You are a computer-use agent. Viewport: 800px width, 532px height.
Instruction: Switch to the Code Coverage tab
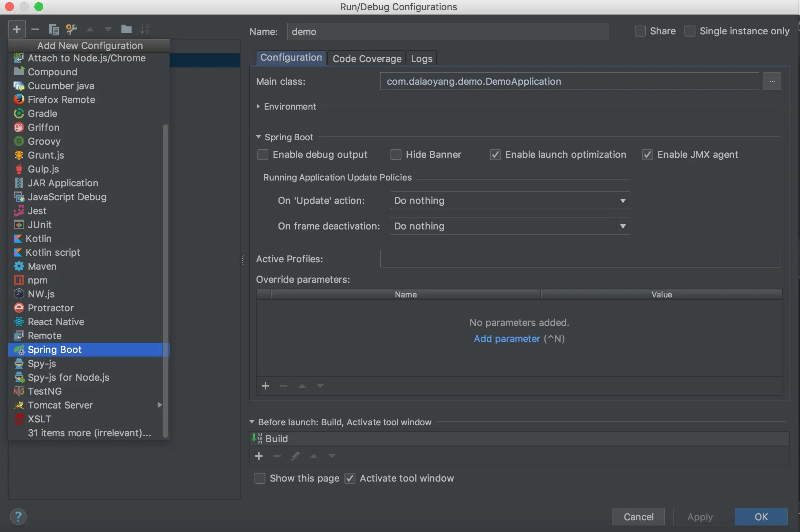pos(367,58)
